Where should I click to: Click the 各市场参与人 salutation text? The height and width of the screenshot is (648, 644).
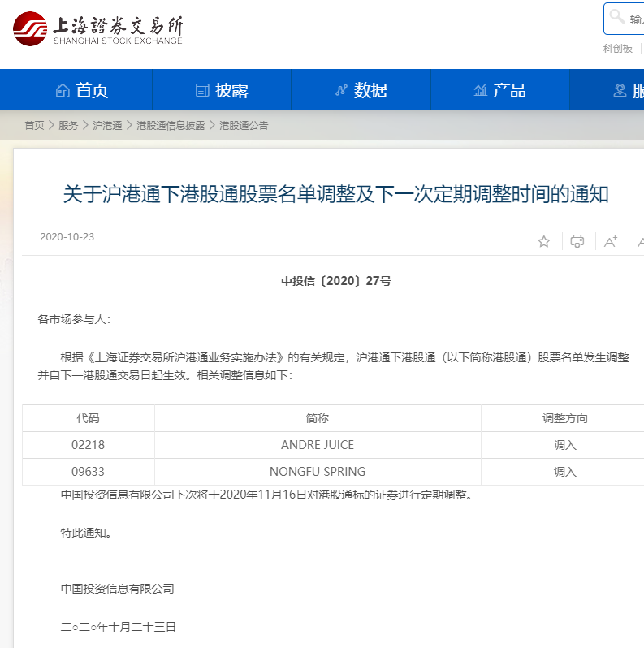(74, 319)
